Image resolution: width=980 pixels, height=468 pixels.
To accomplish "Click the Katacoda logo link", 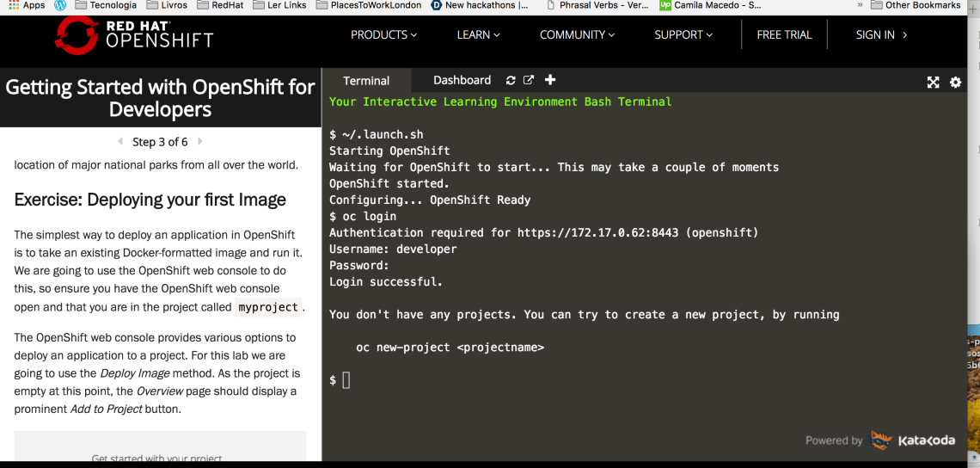I will tap(913, 440).
